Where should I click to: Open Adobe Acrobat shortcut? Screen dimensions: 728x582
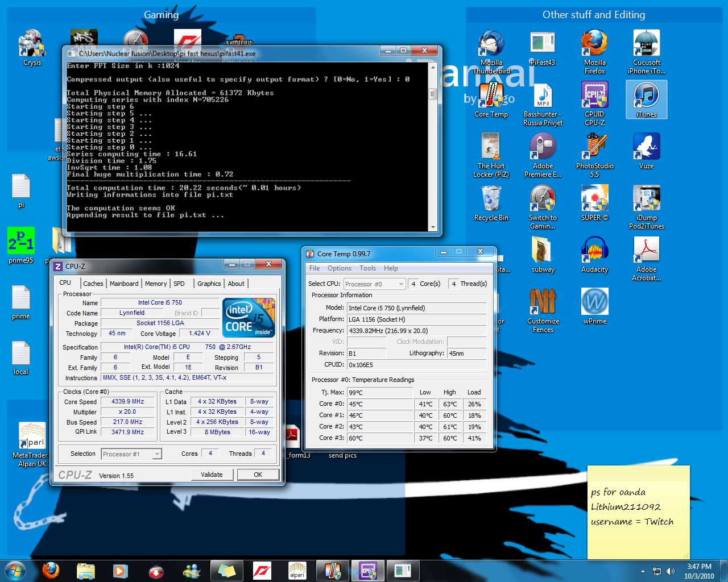click(x=647, y=259)
